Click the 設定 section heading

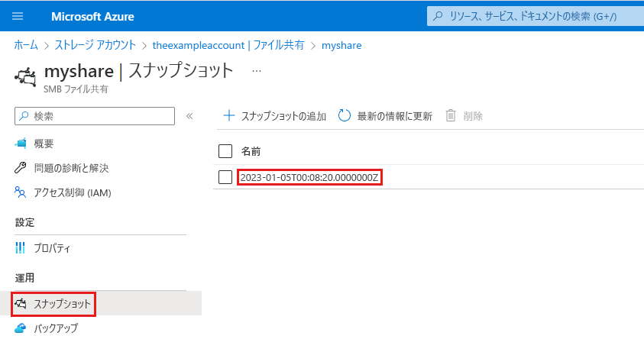(x=24, y=223)
